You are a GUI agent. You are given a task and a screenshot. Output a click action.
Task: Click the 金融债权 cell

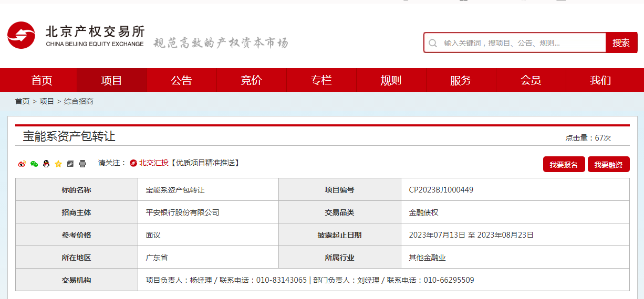point(515,212)
